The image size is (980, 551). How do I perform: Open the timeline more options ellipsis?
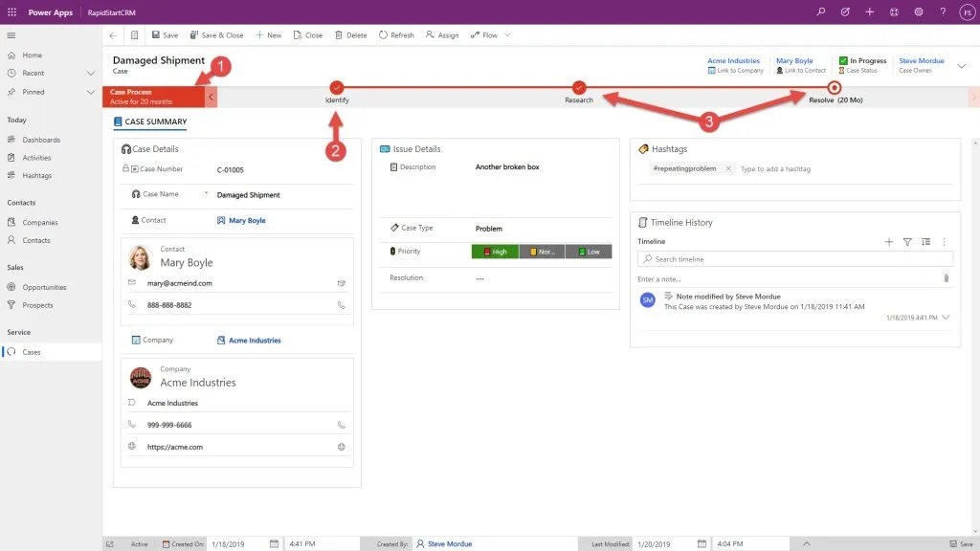coord(944,242)
